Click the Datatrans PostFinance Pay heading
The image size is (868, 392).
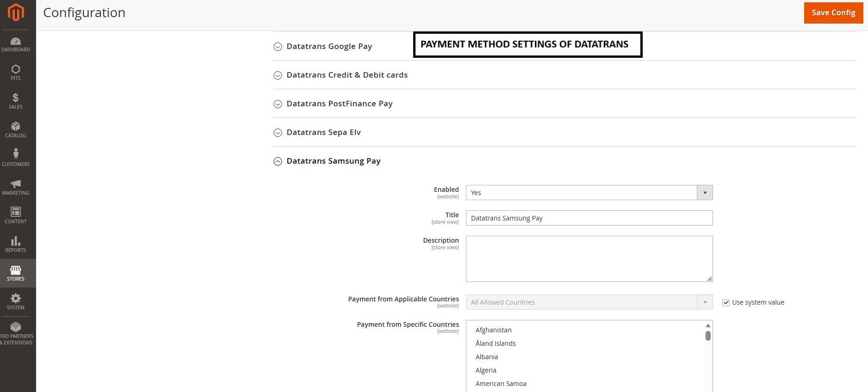click(x=340, y=104)
